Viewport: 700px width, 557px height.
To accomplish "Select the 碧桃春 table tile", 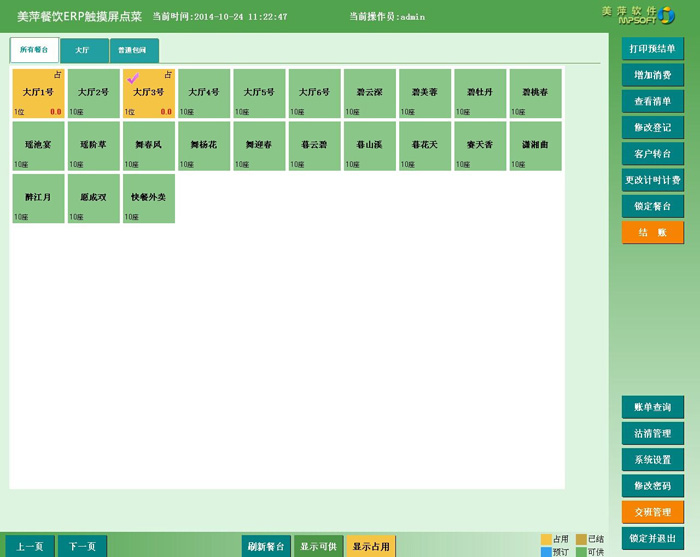I will tap(535, 93).
